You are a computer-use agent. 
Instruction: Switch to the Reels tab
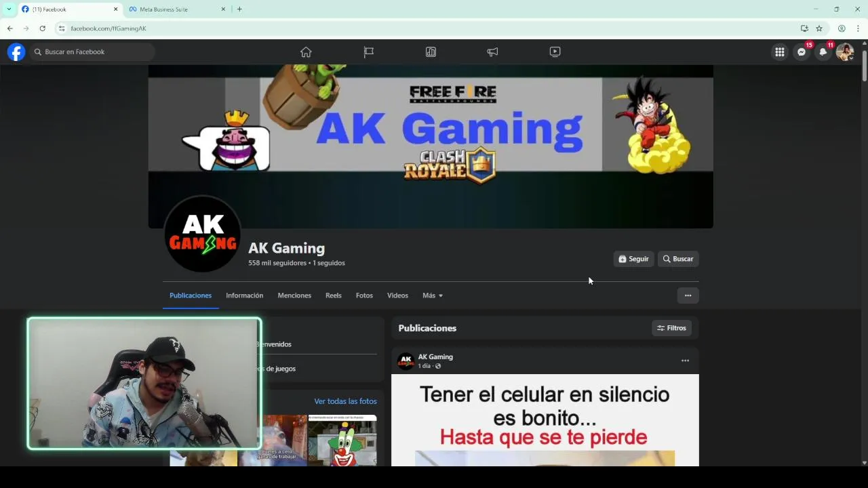(x=333, y=296)
